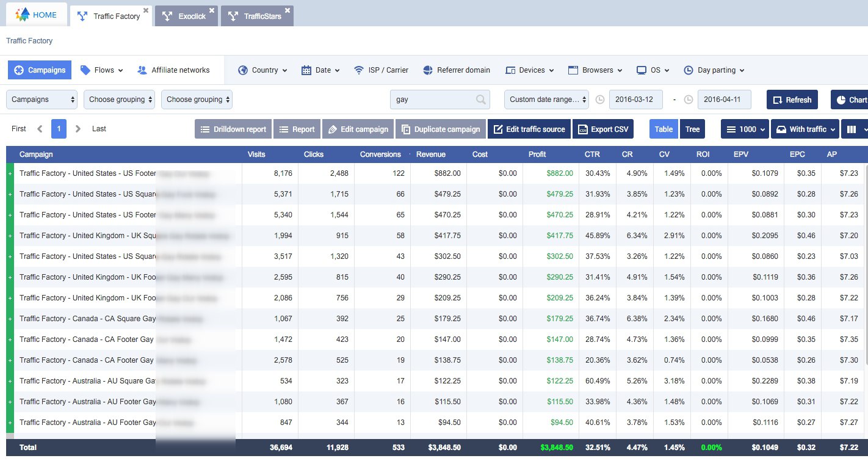
Task: Sort by the Visits column header
Action: point(256,154)
